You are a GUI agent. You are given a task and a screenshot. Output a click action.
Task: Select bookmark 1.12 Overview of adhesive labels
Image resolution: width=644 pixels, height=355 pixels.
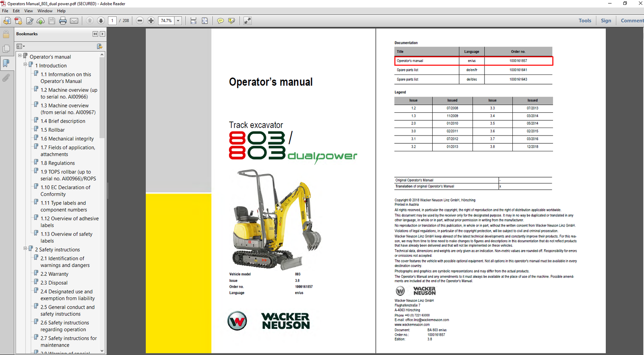tap(69, 222)
